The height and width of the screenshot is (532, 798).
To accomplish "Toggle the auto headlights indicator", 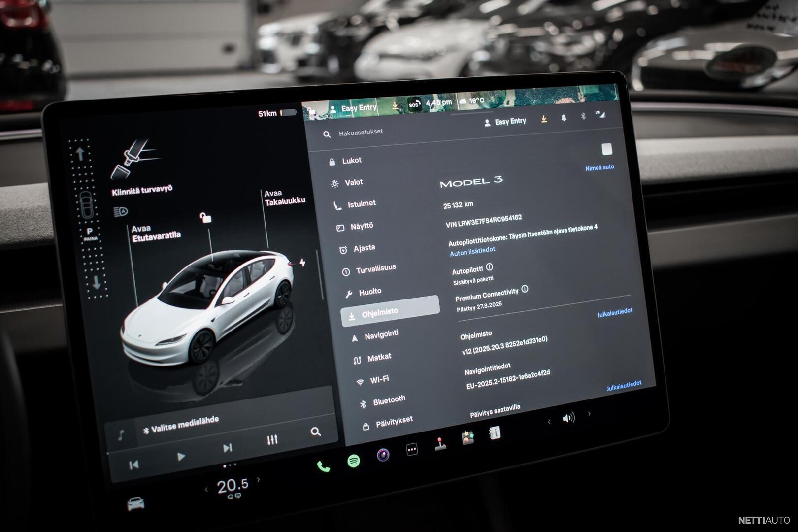I will coord(121,212).
